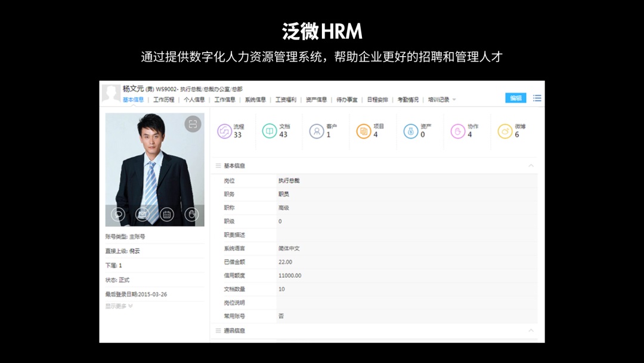Collapse the 基本信息 section chevron
Screen dimensions: 644x363
[531, 165]
